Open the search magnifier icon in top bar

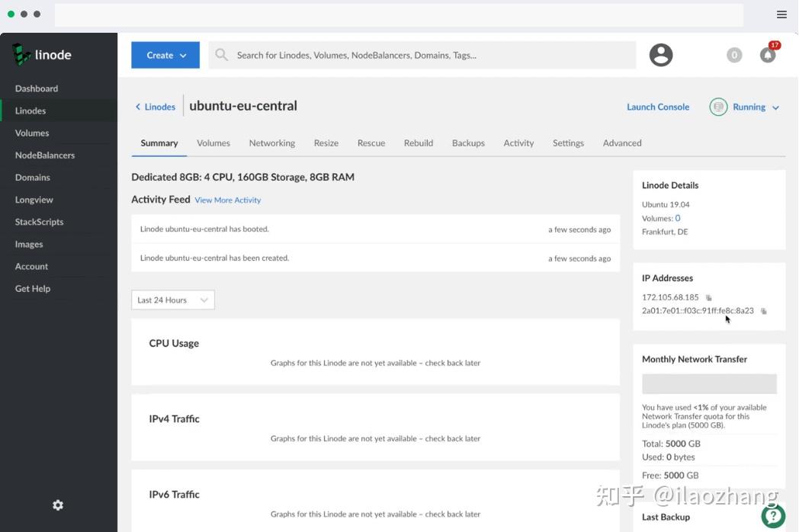(221, 54)
